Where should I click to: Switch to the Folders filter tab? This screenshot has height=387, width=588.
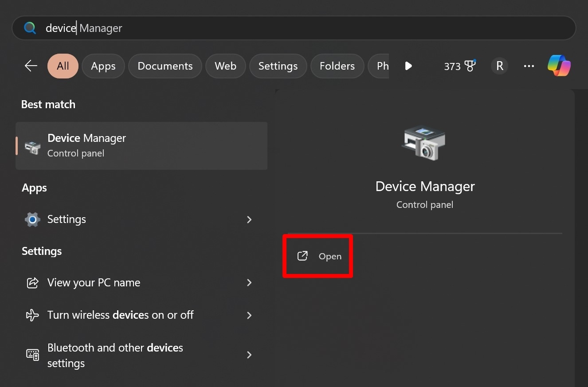pyautogui.click(x=337, y=66)
